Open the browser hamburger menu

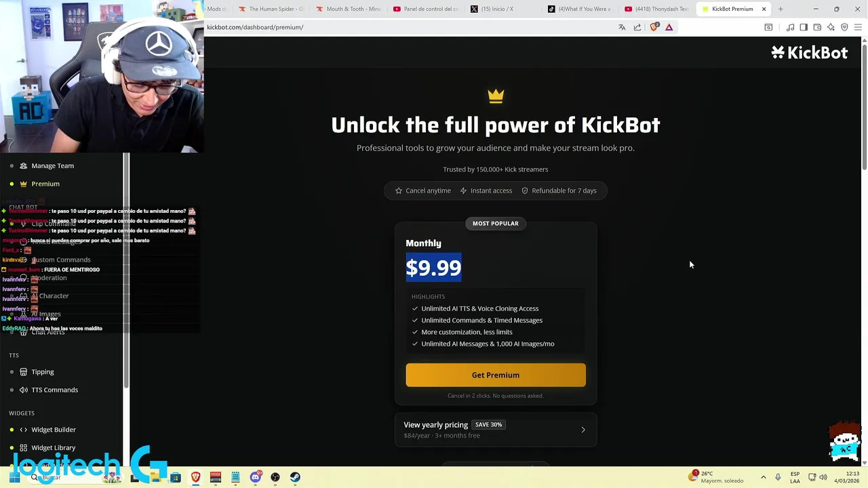pos(858,27)
